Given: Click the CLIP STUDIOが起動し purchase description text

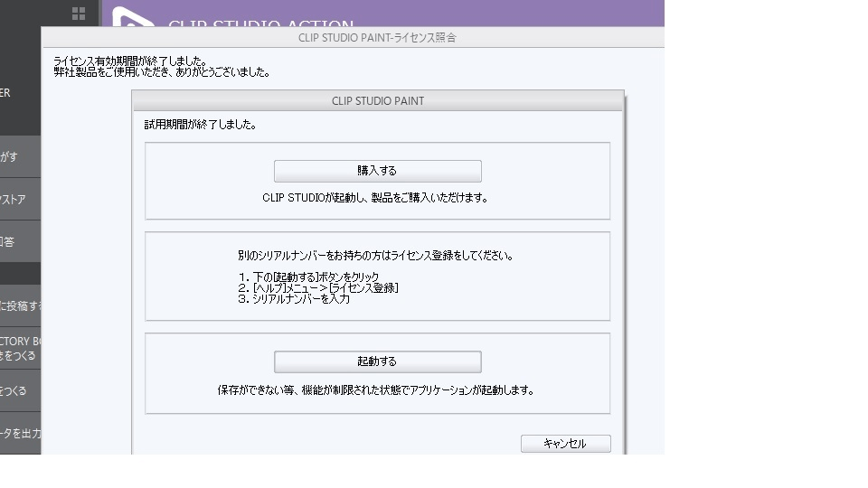Looking at the screenshot, I should (x=374, y=198).
